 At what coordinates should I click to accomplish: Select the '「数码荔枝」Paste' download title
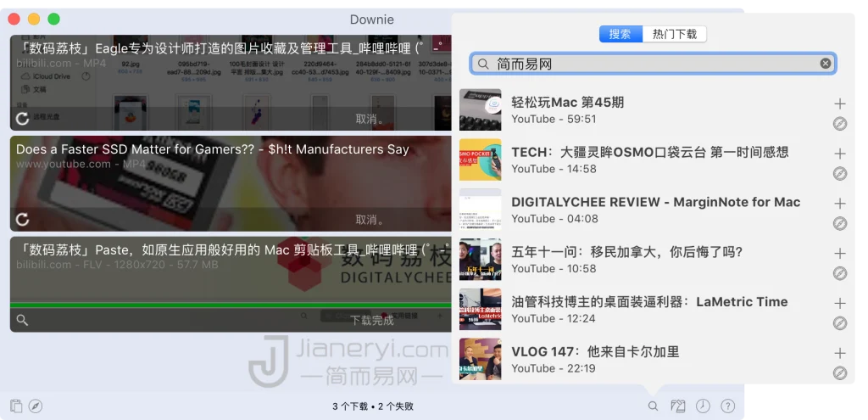pyautogui.click(x=231, y=250)
